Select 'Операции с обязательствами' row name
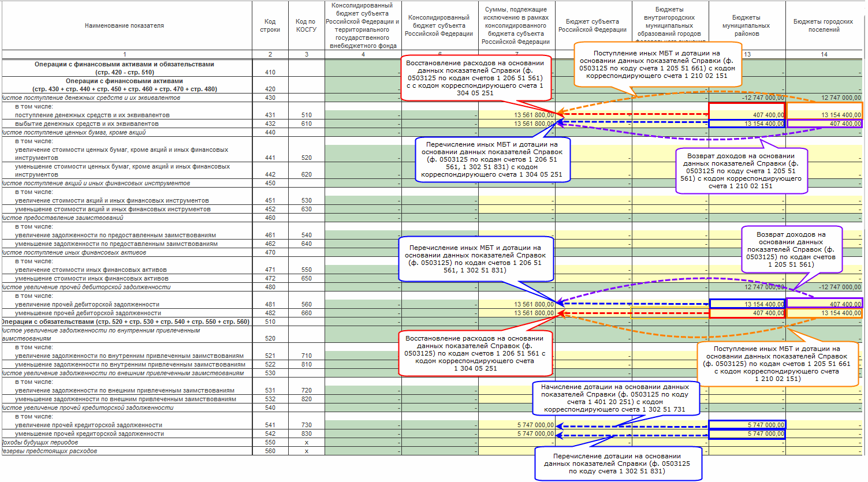 click(125, 322)
